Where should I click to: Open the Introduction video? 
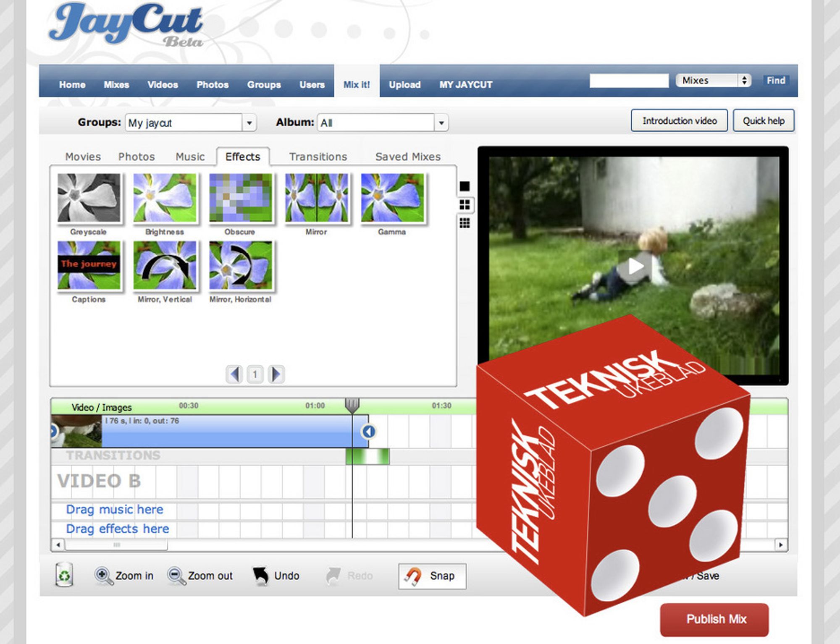click(680, 121)
